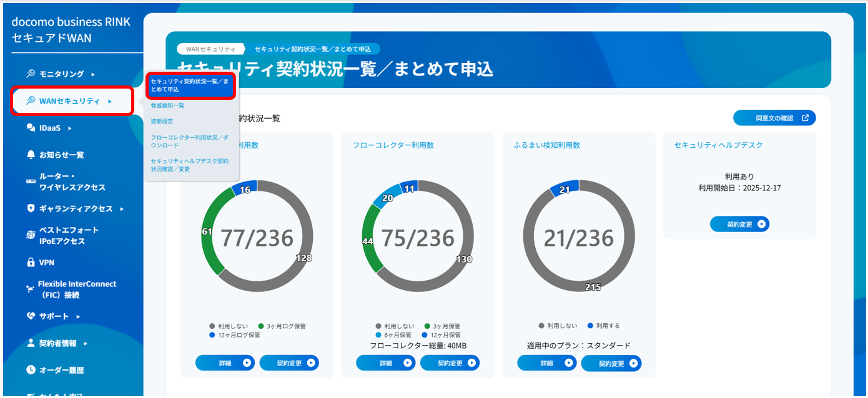This screenshot has width=868, height=398.
Task: Toggle the 3ヶ月ログ保管 legend item
Action: pyautogui.click(x=282, y=326)
